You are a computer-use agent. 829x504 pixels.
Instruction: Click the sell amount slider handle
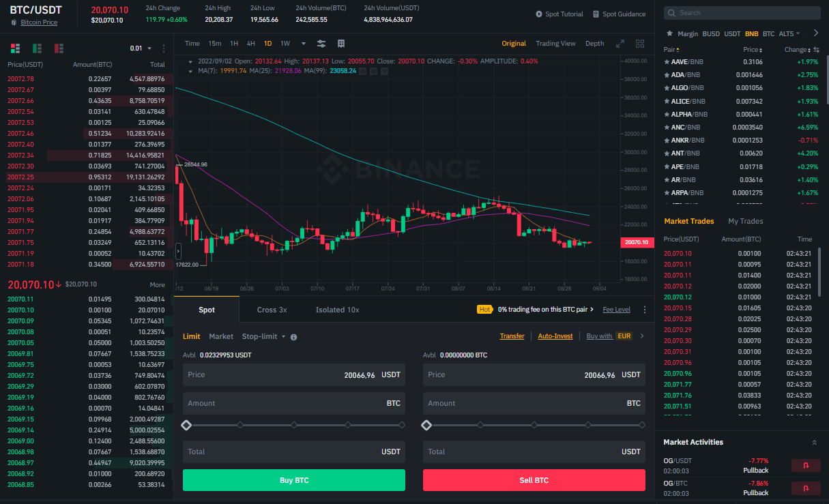coord(426,425)
